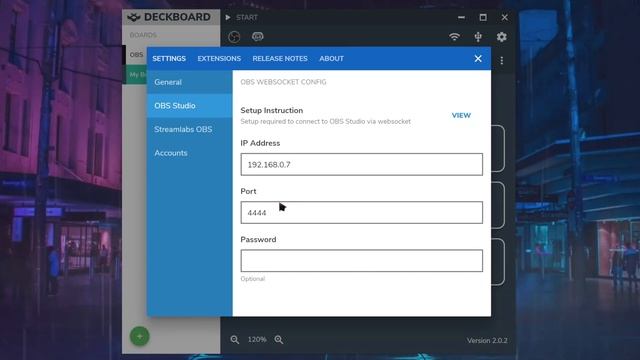The width and height of the screenshot is (640, 360).
Task: Close the settings dialog with X
Action: [478, 59]
